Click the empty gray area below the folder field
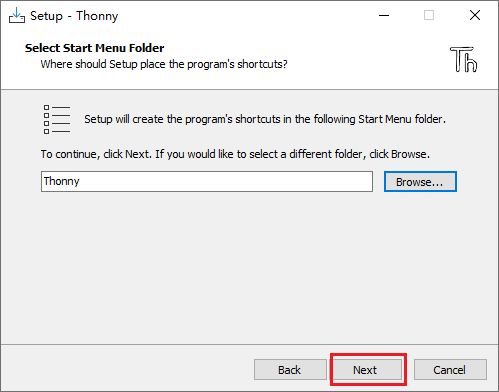Screen dimensions: 499x392 (x=249, y=267)
